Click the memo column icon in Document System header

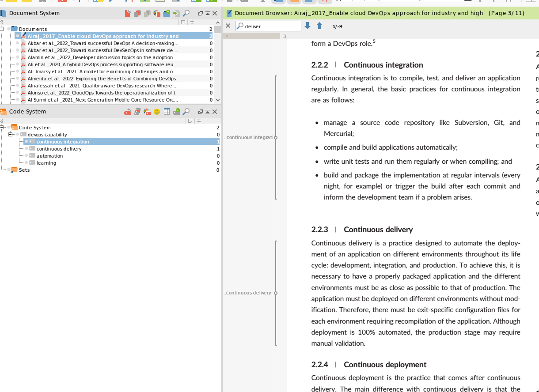click(183, 22)
